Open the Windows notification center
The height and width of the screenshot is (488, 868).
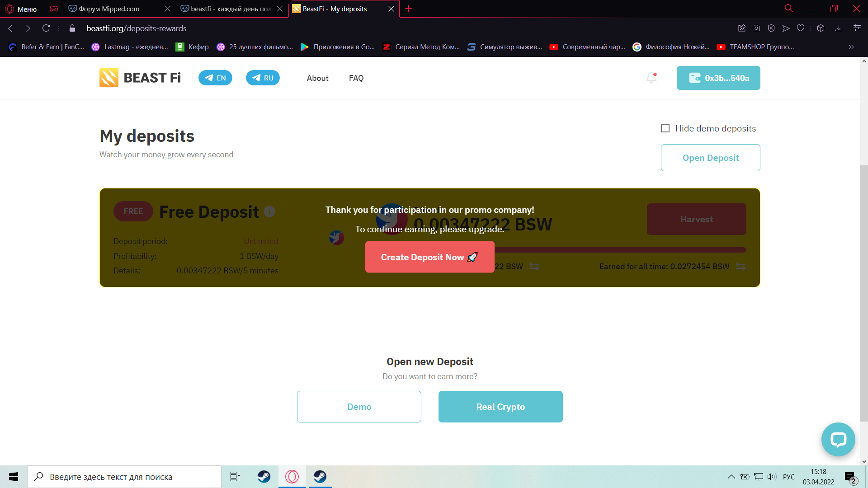coord(850,477)
